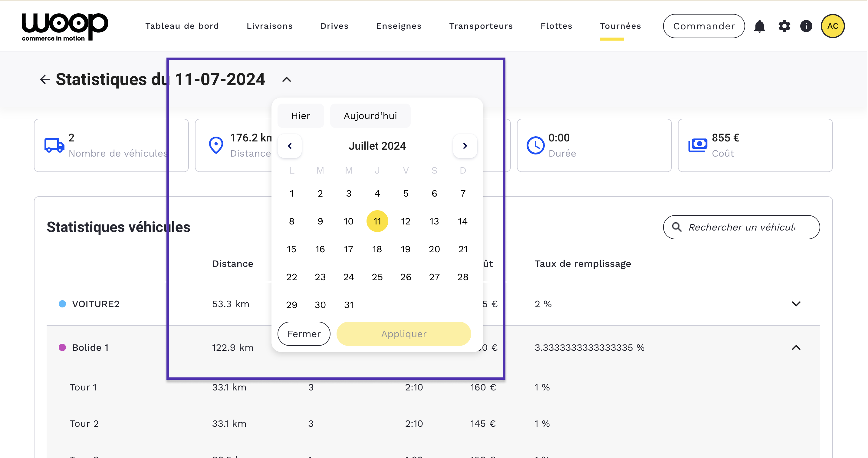The image size is (868, 458).
Task: Click the info circle icon
Action: click(x=806, y=26)
